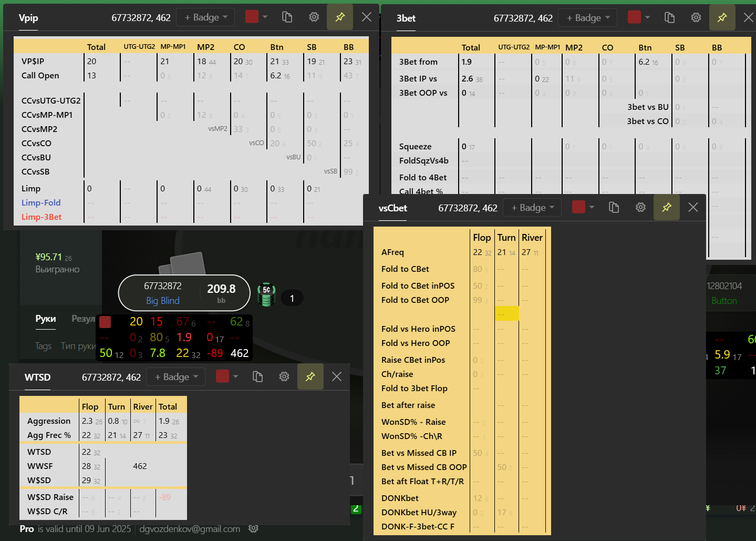Image resolution: width=756 pixels, height=541 pixels.
Task: Select the WTSD popup title tab
Action: coord(38,377)
